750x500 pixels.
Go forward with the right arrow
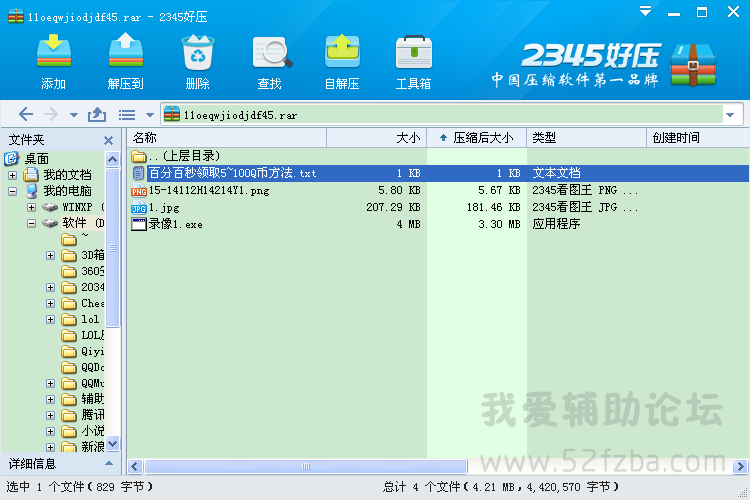point(51,114)
